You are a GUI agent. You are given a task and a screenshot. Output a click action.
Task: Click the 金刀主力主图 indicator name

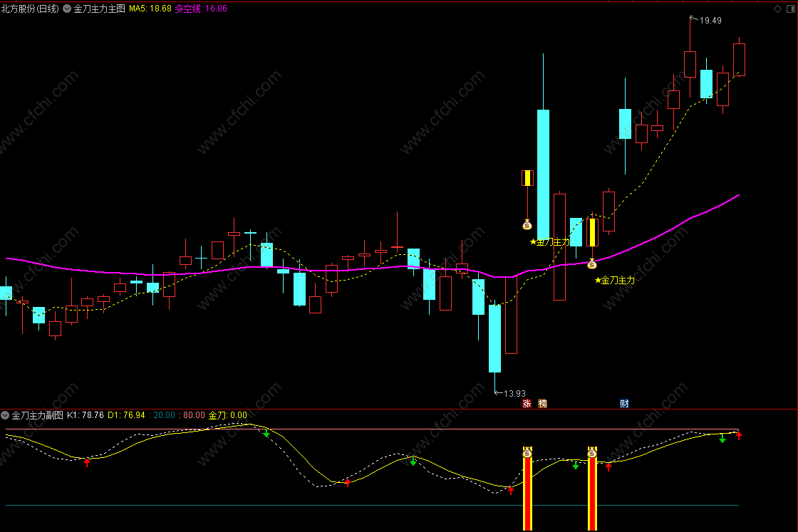(x=99, y=9)
